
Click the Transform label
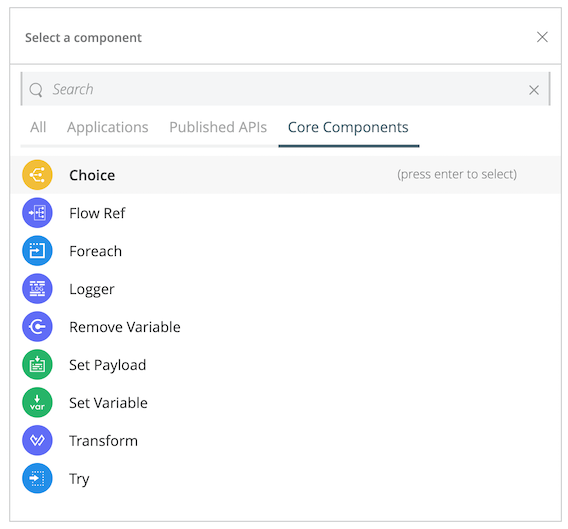(x=104, y=441)
